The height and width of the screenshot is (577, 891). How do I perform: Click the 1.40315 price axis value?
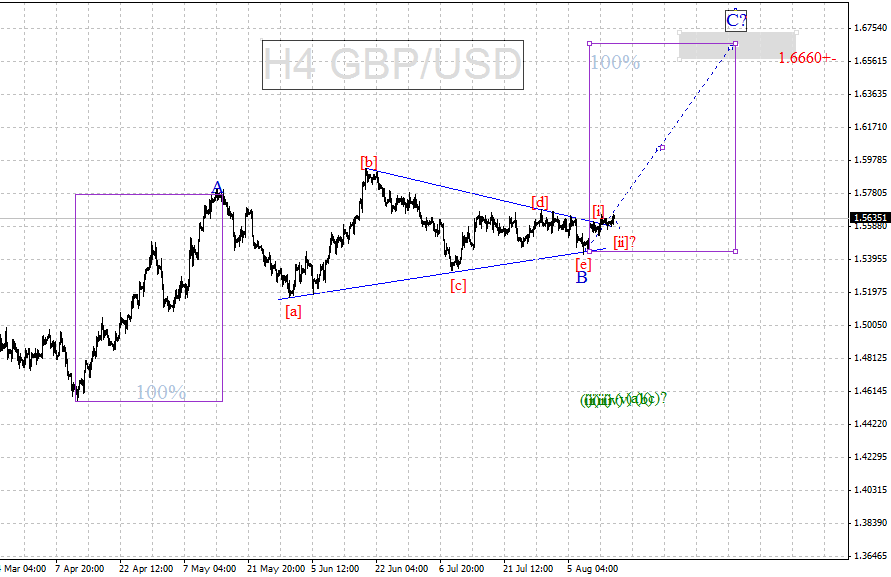pos(871,489)
